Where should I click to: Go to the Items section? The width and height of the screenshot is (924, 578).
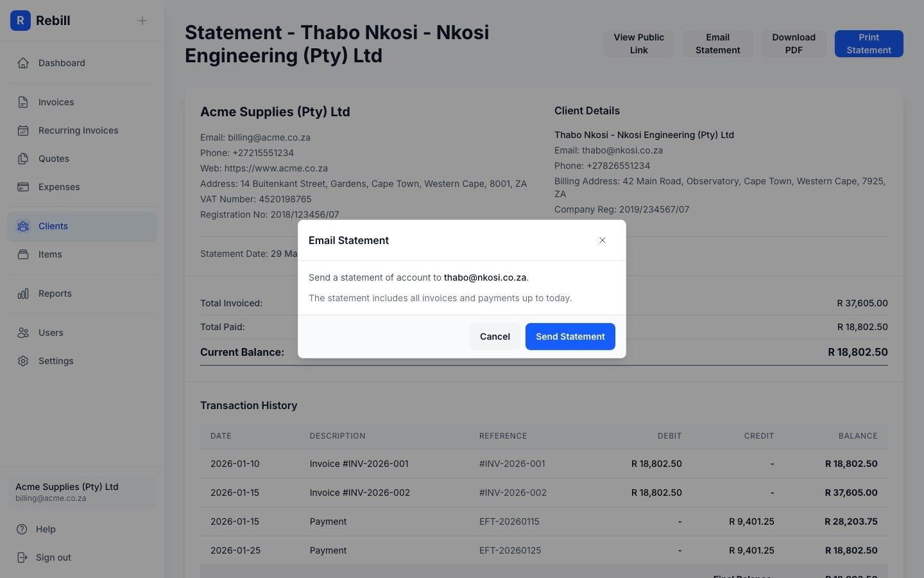point(50,254)
